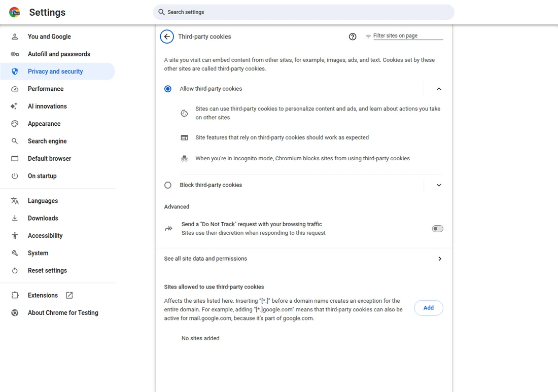Image resolution: width=558 pixels, height=392 pixels.
Task: Open See all site data and permissions
Action: tap(304, 259)
